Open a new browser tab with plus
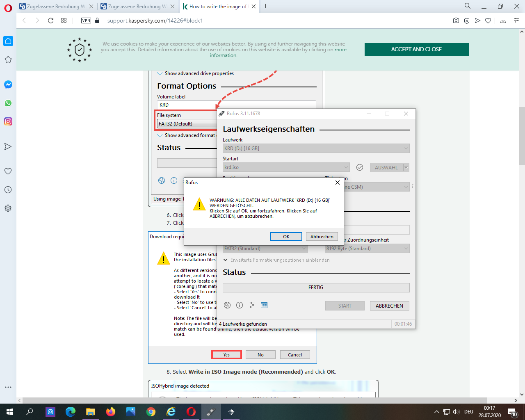525x420 pixels. 265,6
